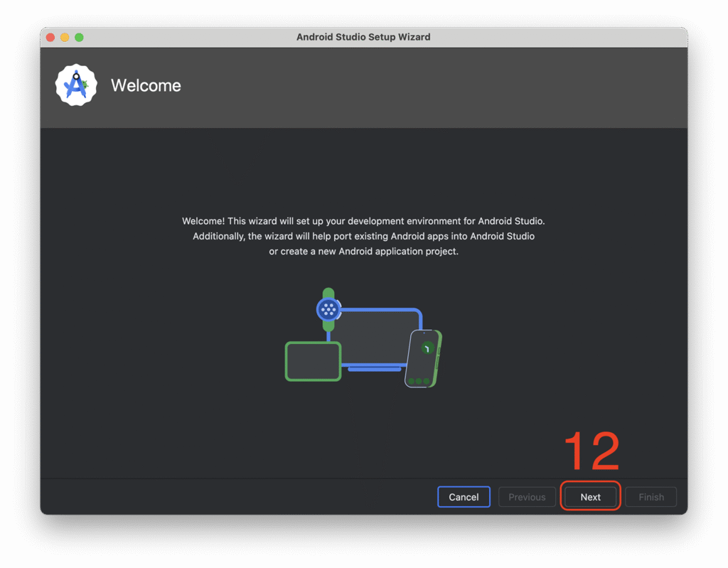This screenshot has height=568, width=728.
Task: Click the smartphone illustration
Action: coord(423,359)
